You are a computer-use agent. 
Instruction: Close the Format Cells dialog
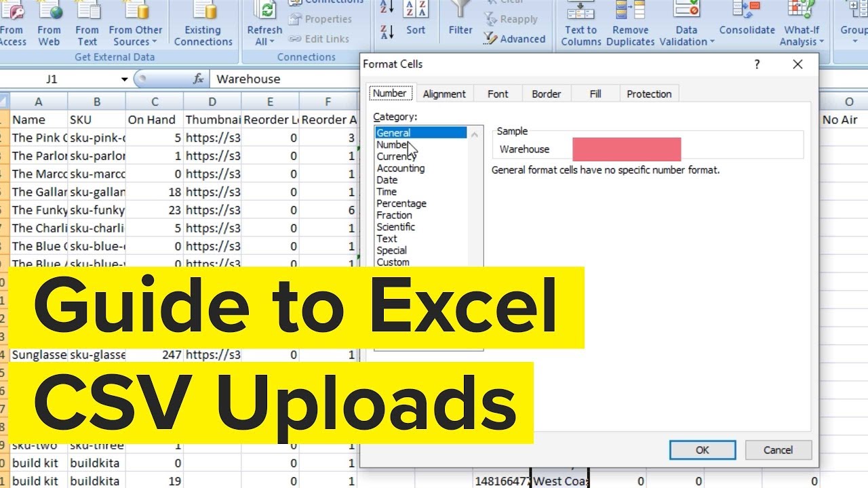tap(797, 64)
